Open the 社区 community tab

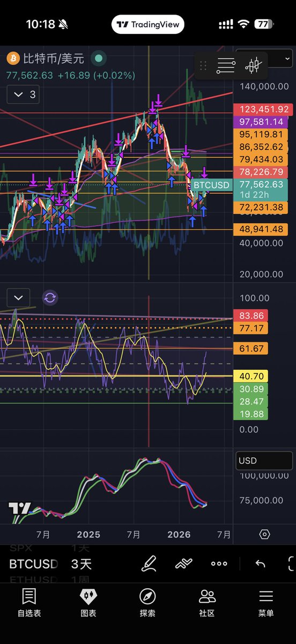point(207,603)
